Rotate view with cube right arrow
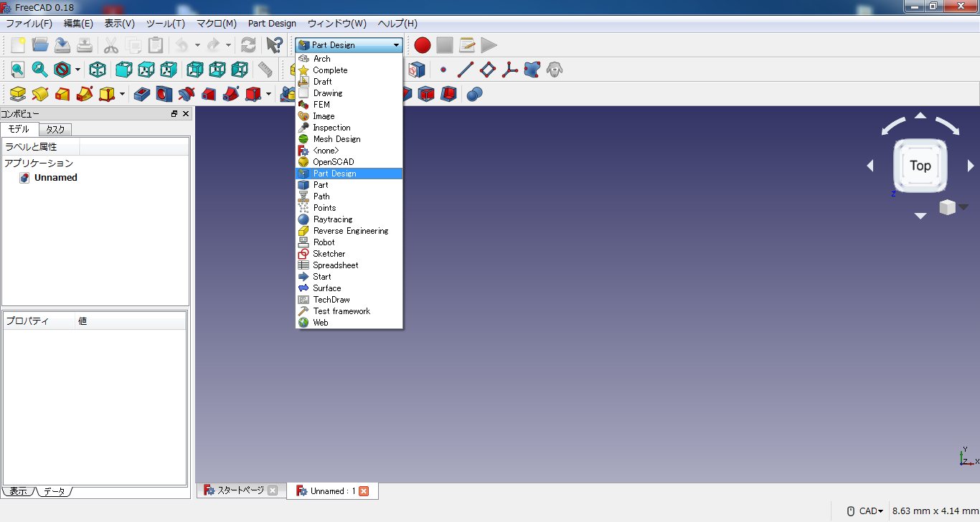The image size is (980, 522). (x=971, y=166)
